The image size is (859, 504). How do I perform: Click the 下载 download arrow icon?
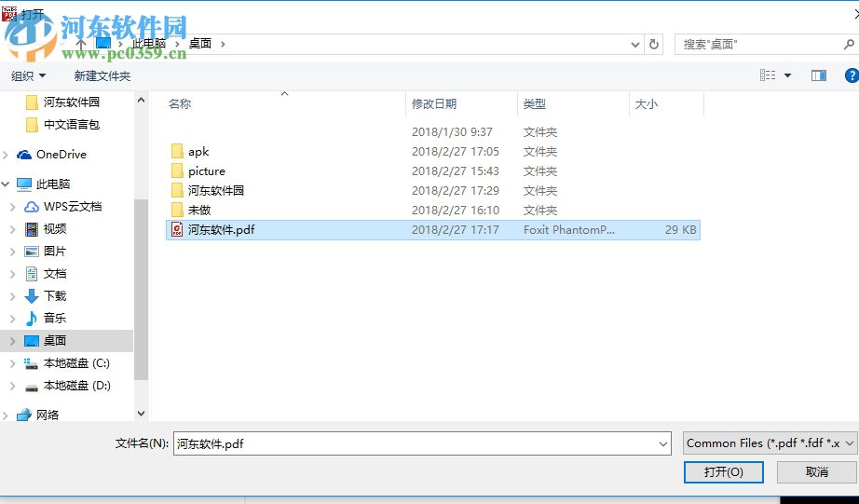pos(32,296)
